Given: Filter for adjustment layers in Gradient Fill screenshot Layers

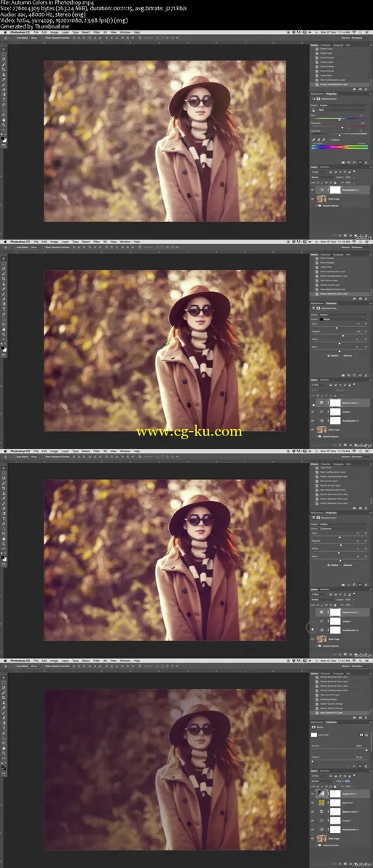Looking at the screenshot, I should click(x=335, y=776).
